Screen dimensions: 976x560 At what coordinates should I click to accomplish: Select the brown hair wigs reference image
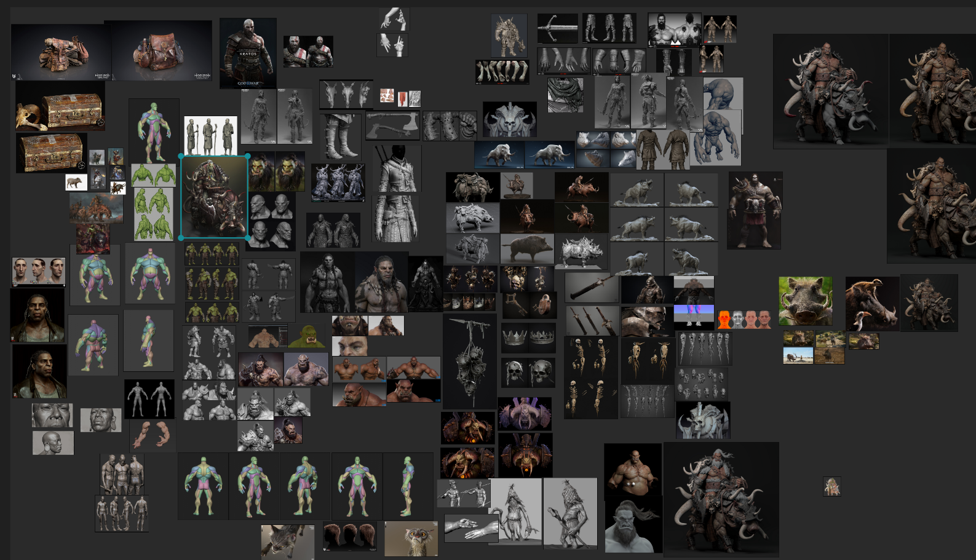[350, 537]
